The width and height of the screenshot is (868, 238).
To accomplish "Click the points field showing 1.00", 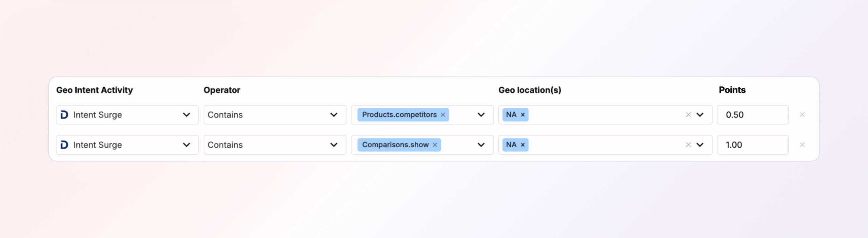I will coord(753,145).
